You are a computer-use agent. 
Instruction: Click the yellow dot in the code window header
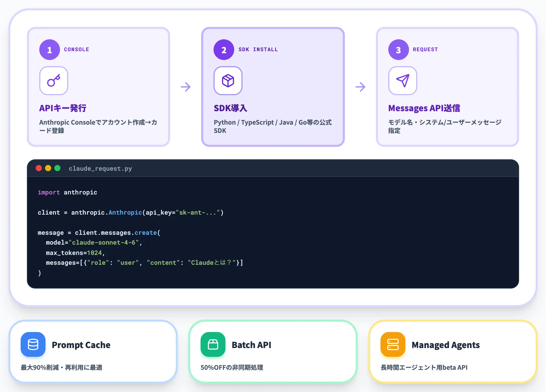point(48,168)
